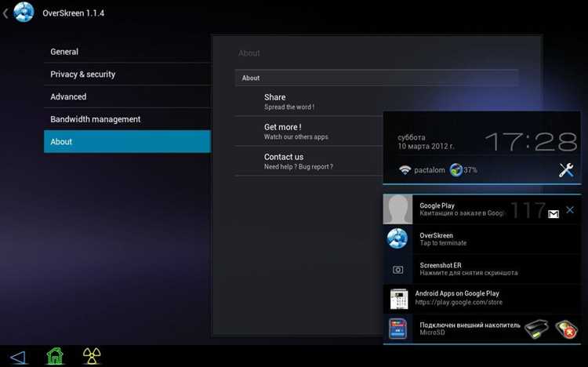Tap the eject storage icon with red X
The image size is (588, 367).
(x=566, y=329)
